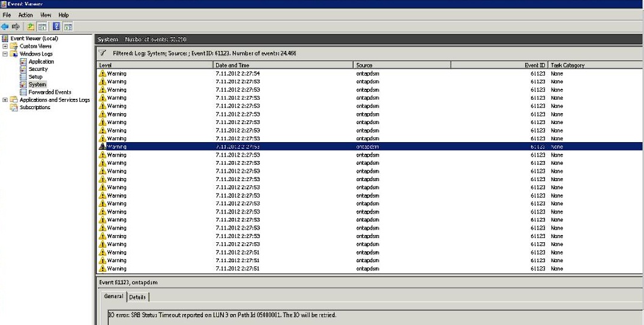Select Forwarded Events in the tree

tap(49, 92)
